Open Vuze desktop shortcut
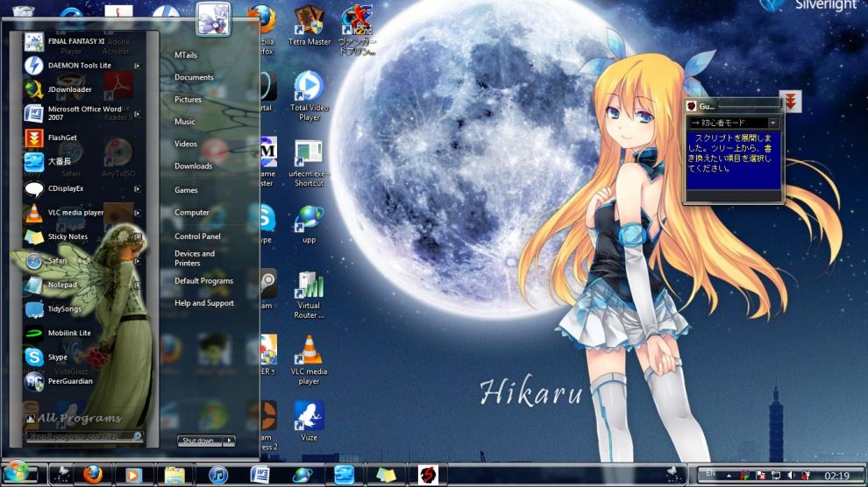 pos(309,421)
